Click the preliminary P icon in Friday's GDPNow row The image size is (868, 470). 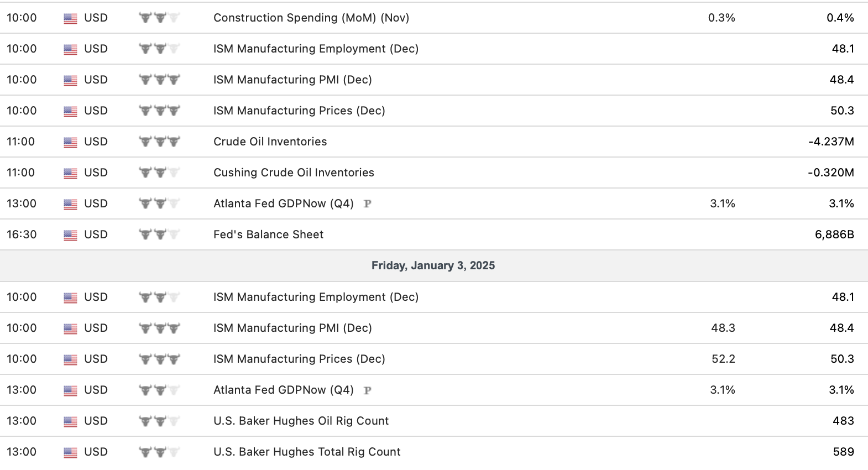tap(367, 390)
